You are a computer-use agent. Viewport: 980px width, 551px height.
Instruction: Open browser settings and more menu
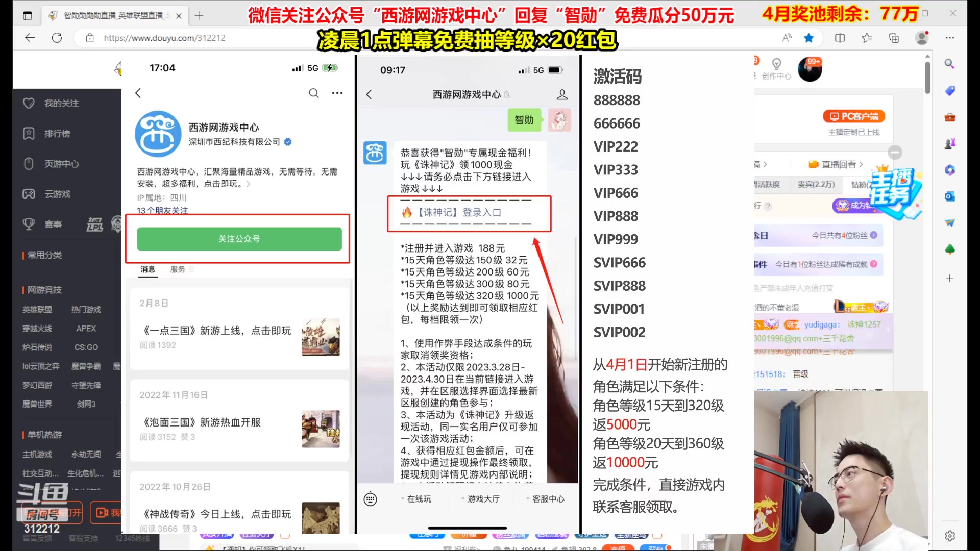pyautogui.click(x=950, y=38)
